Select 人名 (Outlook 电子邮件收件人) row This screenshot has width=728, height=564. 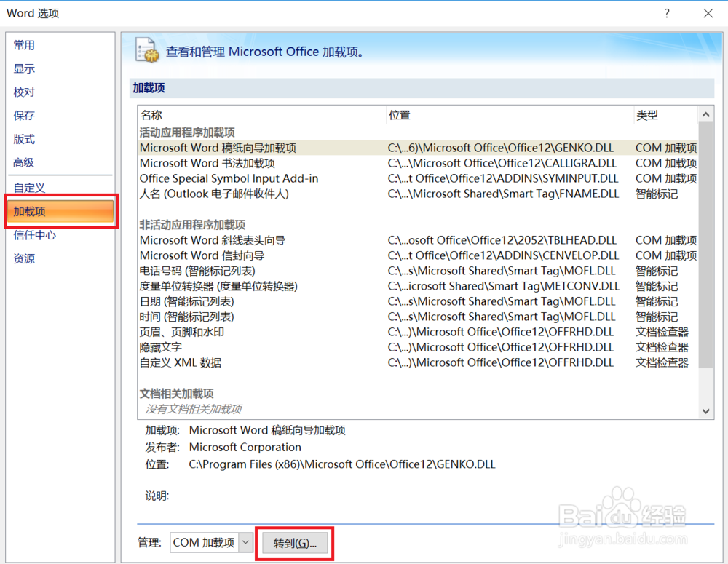[418, 194]
